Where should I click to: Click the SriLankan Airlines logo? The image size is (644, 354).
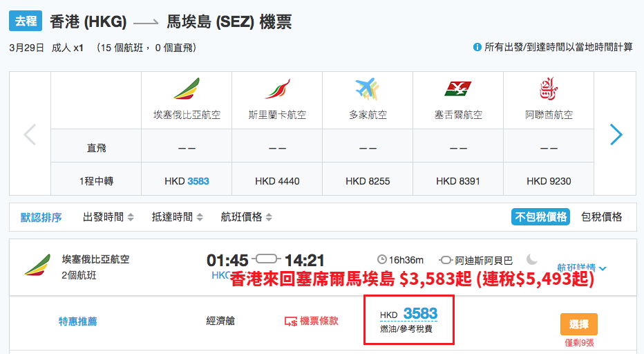[278, 88]
